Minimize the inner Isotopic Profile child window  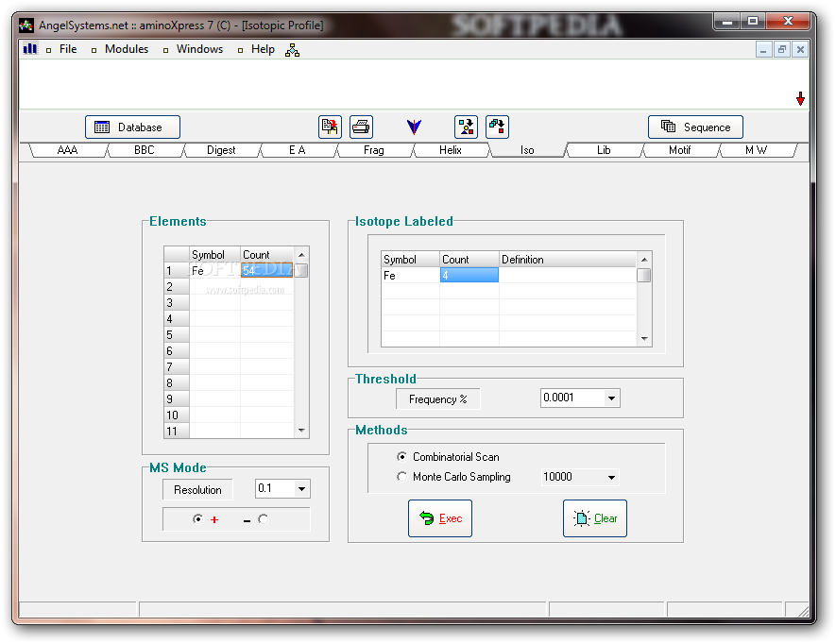764,50
